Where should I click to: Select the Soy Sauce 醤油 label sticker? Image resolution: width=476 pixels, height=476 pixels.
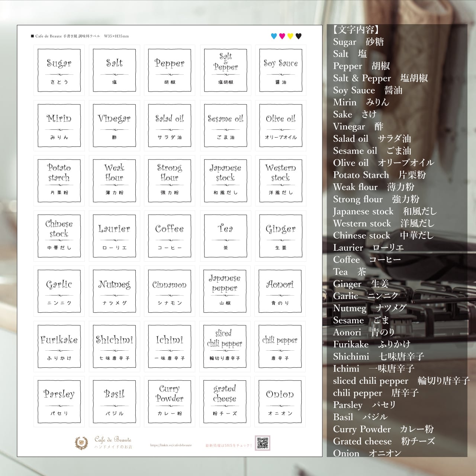(281, 70)
